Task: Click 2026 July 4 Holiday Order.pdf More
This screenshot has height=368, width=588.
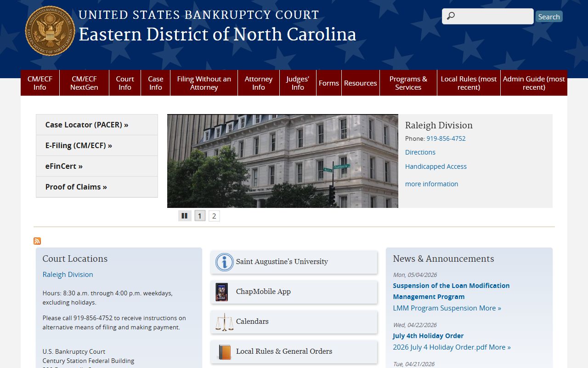Action: pyautogui.click(x=452, y=347)
